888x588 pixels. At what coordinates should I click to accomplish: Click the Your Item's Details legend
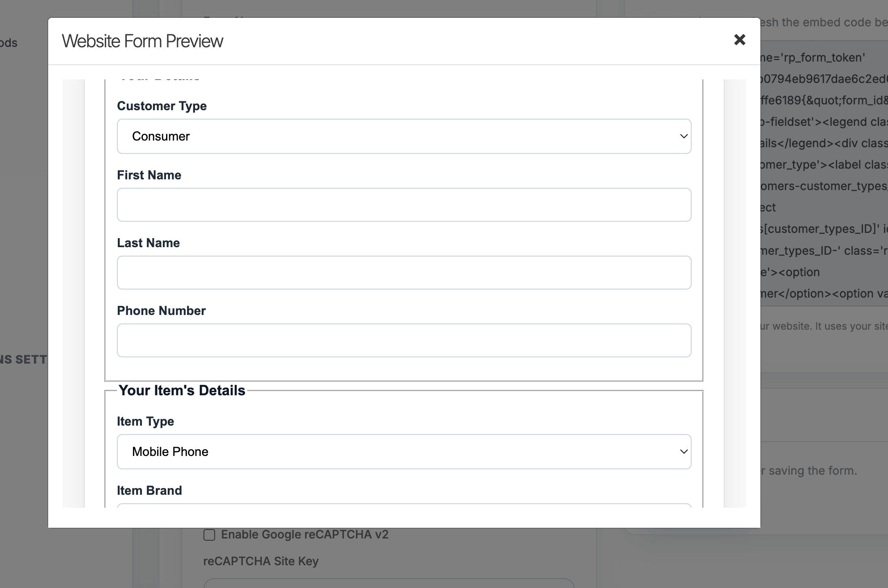coord(182,390)
